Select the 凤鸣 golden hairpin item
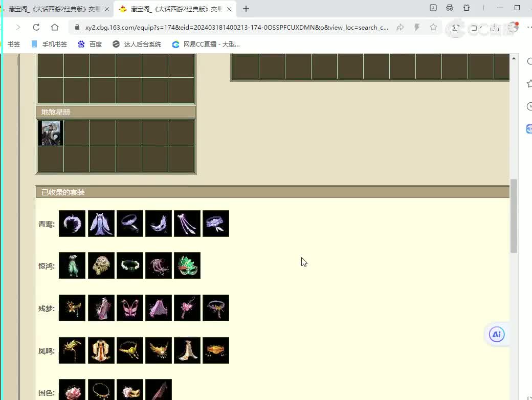532x400 pixels. pyautogui.click(x=72, y=350)
